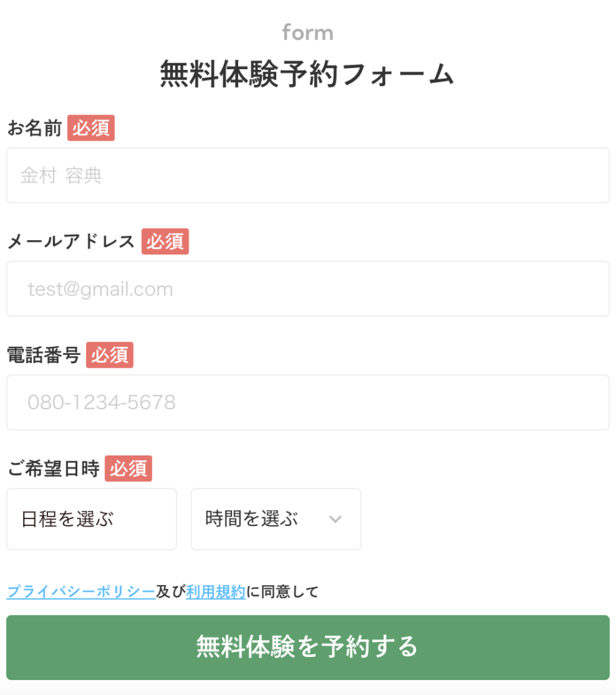The height and width of the screenshot is (695, 616).
Task: Open the プライバシーポリシー link
Action: 80,591
